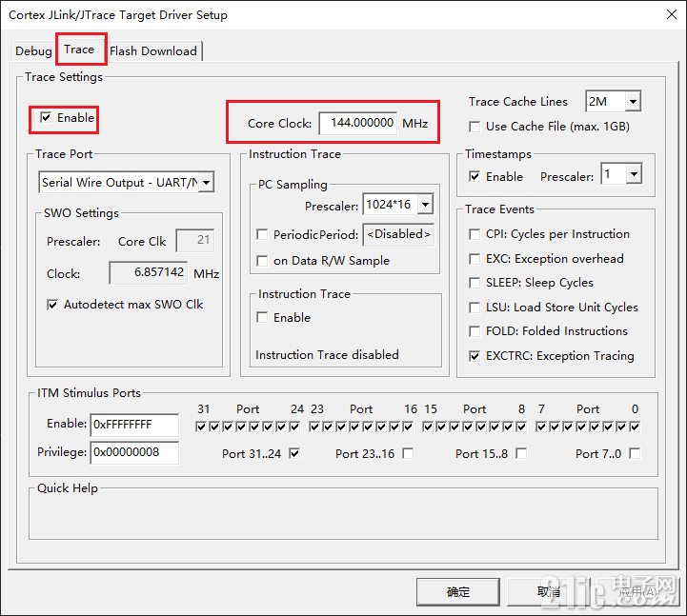Enable Instruction Trace checkbox
Viewport: 687px width, 616px height.
point(262,317)
